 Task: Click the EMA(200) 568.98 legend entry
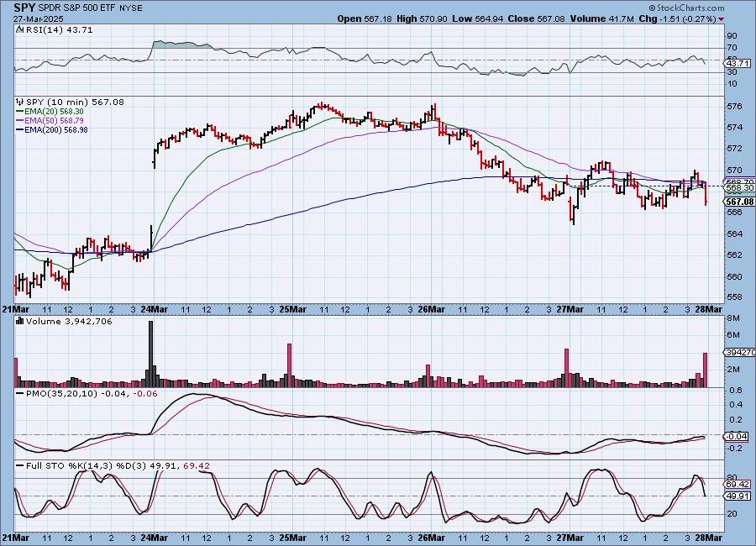pos(56,129)
